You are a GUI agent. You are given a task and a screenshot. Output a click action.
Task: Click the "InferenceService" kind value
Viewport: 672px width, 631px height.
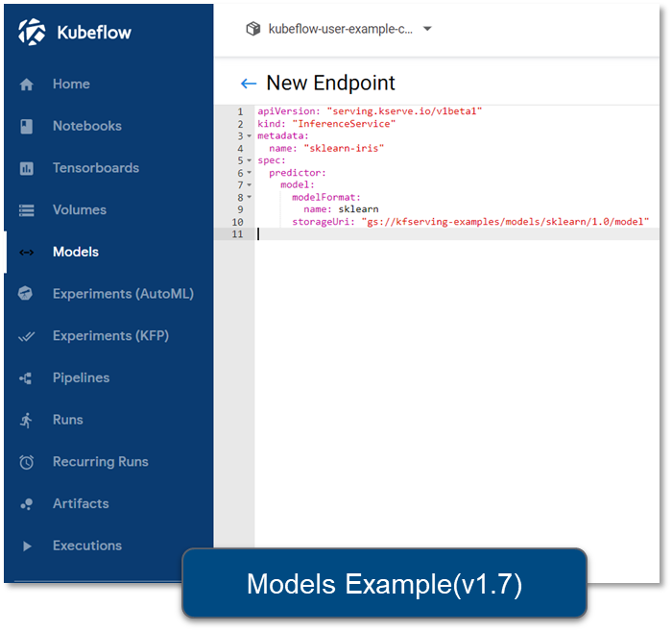click(344, 124)
